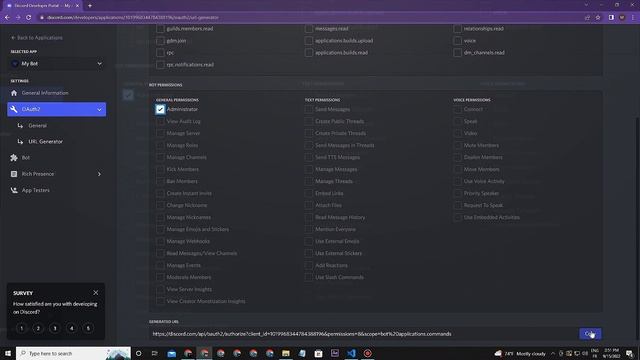This screenshot has width=640, height=360.
Task: Click the share page icon in the address bar
Action: 587,18
